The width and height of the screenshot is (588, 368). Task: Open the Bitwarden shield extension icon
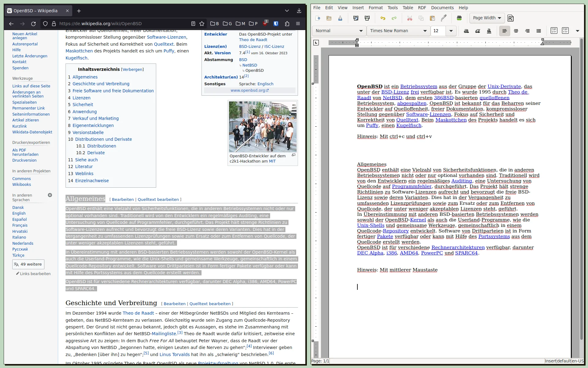[276, 24]
